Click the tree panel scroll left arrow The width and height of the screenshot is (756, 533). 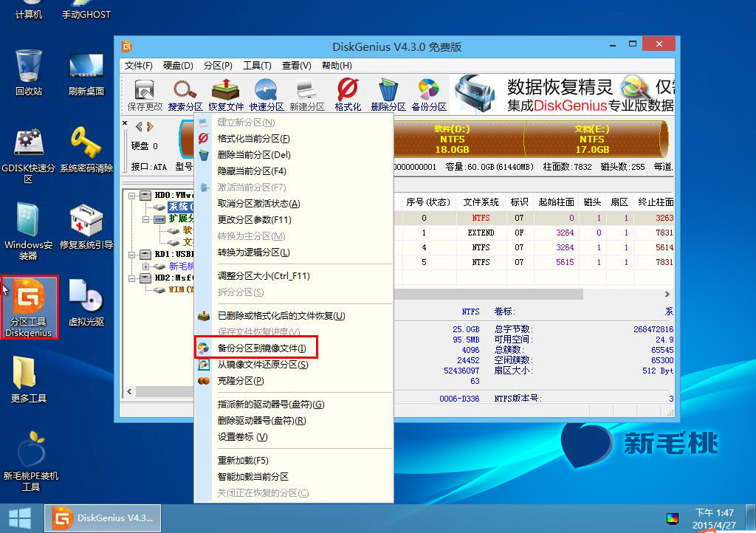pyautogui.click(x=129, y=392)
